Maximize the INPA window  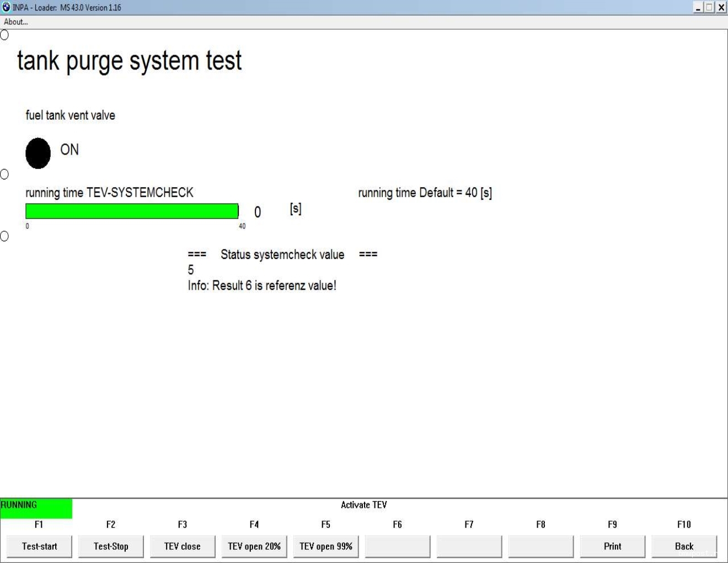(709, 7)
